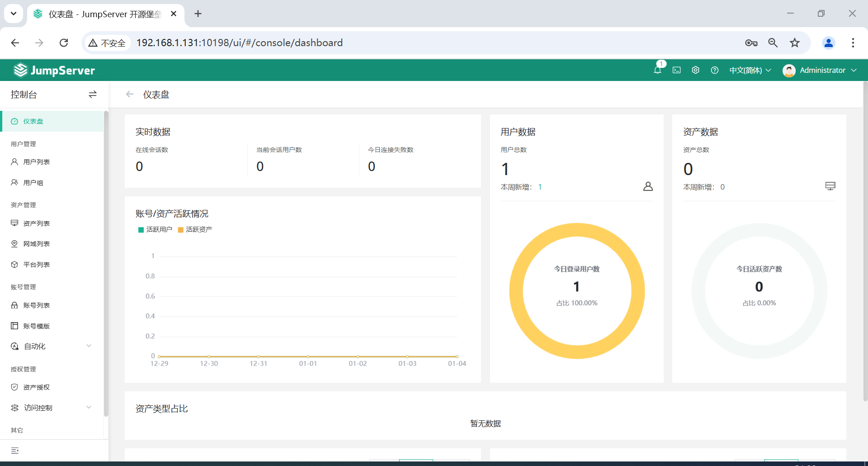Click the browser zoom magnifier icon

(773, 43)
